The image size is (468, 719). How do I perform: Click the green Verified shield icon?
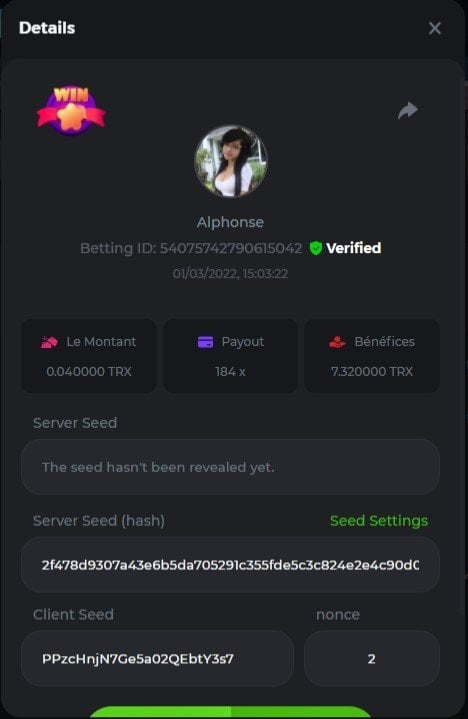point(316,248)
